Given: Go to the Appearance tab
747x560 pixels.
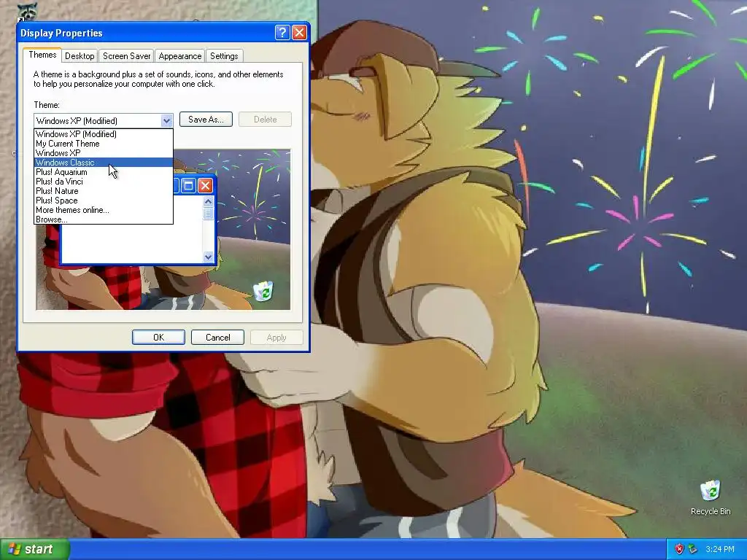Looking at the screenshot, I should [180, 55].
